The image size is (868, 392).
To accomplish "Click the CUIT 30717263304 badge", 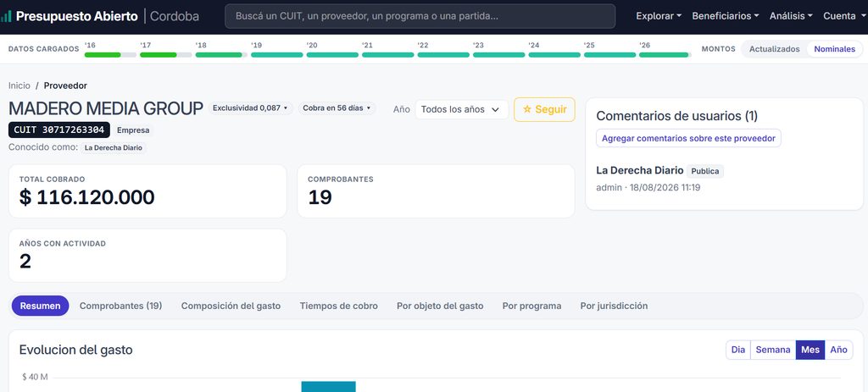I will point(59,130).
